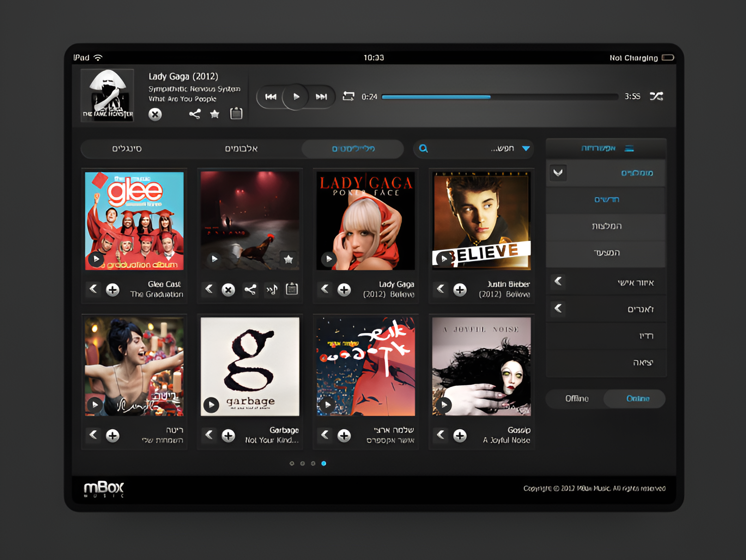Expand the איזור אישי section arrow
The width and height of the screenshot is (746, 560).
[x=558, y=281]
